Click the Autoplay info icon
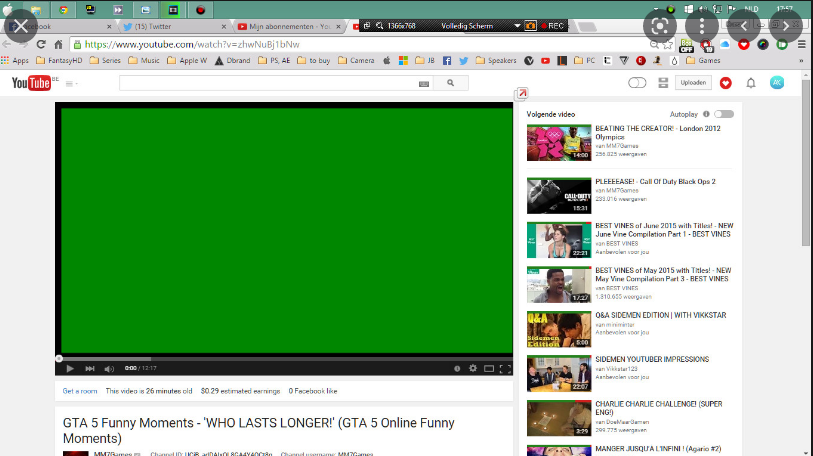The height and width of the screenshot is (456, 813). 706,114
